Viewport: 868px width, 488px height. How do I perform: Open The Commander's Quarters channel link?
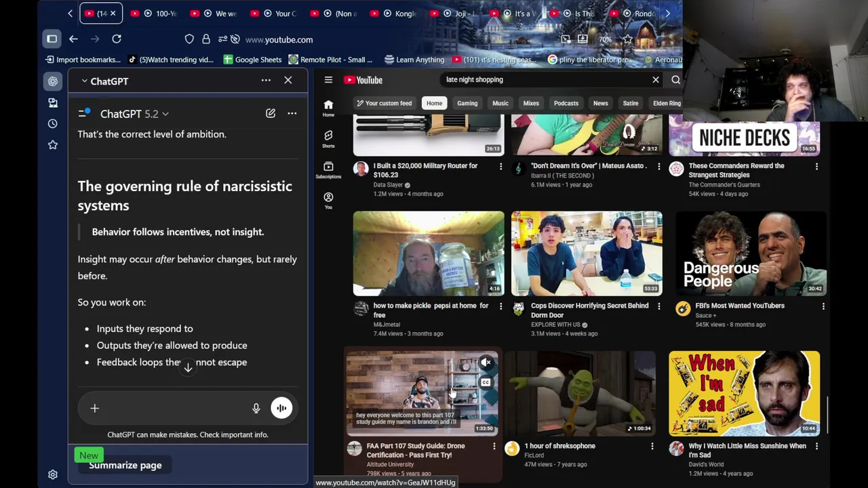[x=724, y=184]
